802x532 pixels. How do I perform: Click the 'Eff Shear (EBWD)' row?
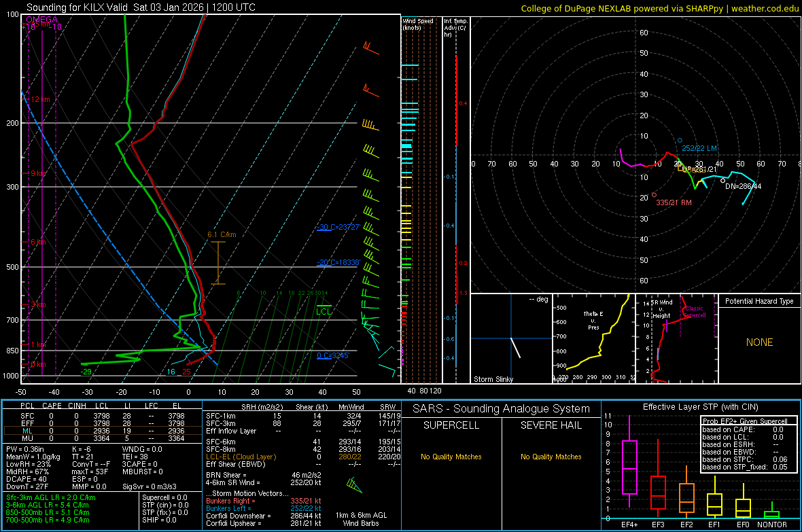pos(303,464)
